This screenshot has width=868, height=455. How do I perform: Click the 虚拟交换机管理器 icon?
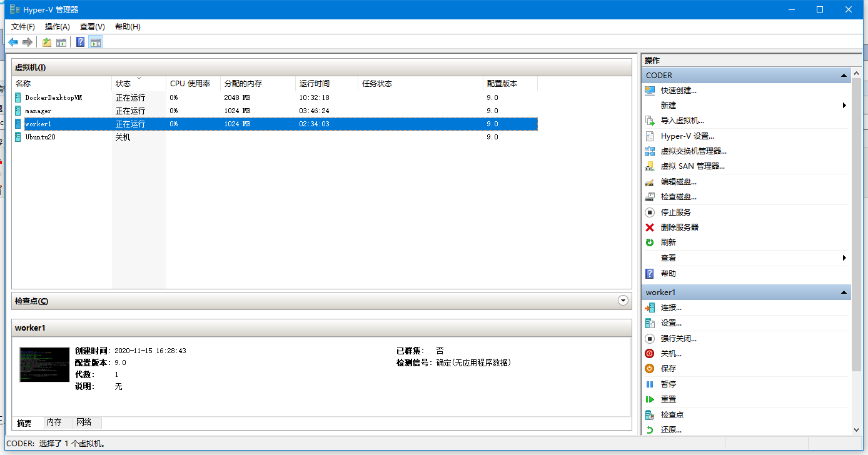tap(650, 151)
